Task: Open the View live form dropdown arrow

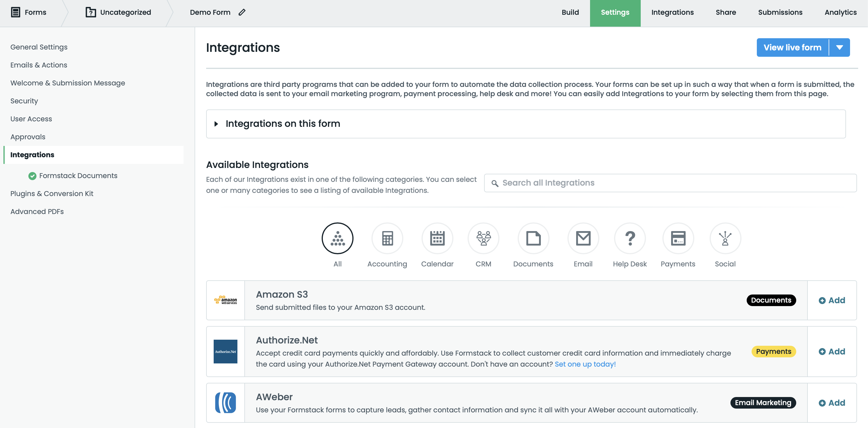Action: 839,47
